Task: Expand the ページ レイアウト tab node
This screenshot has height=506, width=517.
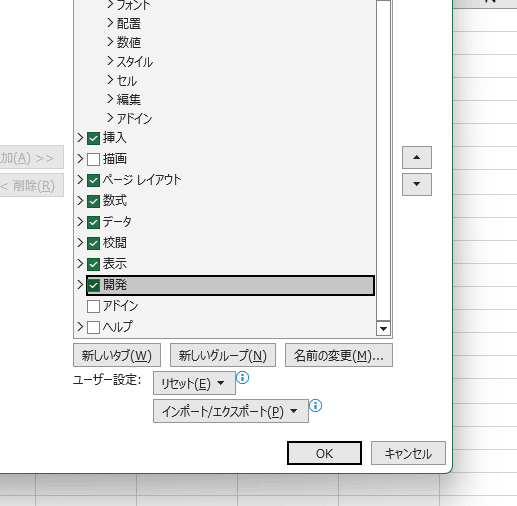Action: coord(80,180)
